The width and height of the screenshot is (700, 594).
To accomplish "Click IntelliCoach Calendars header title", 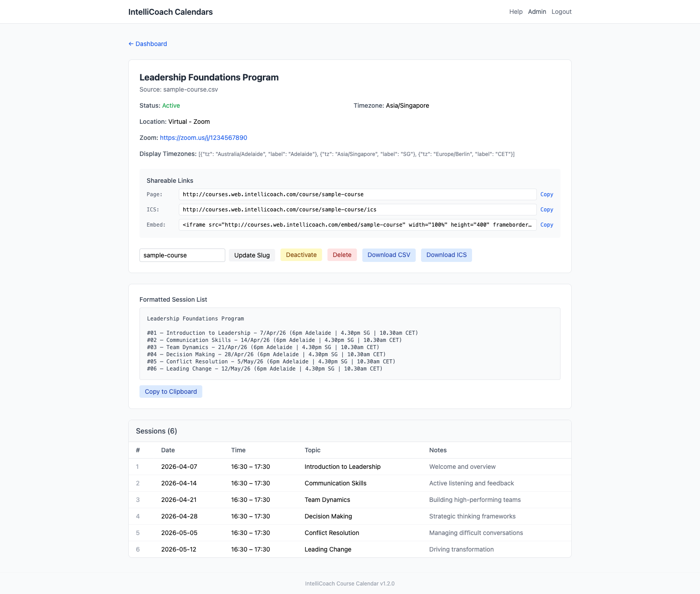I will click(171, 12).
